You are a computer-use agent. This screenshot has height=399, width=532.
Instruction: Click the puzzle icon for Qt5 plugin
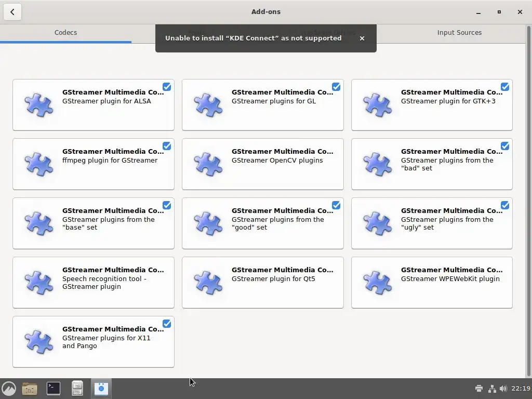208,283
